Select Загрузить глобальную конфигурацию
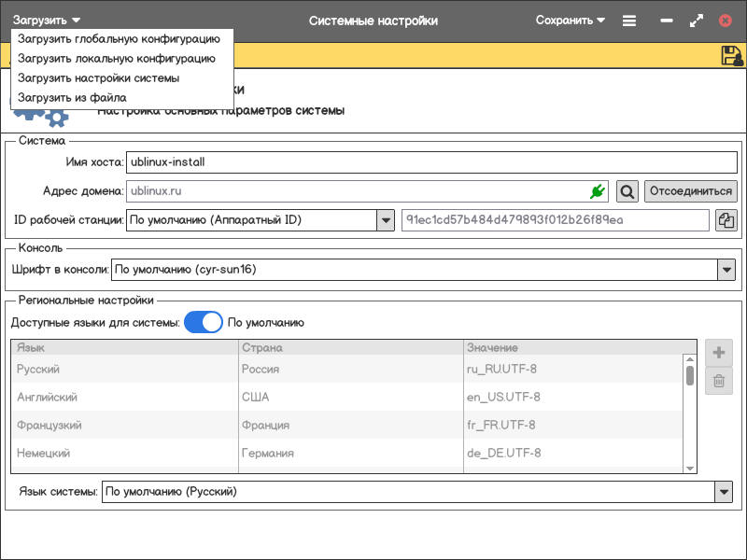747x560 pixels. coord(119,39)
